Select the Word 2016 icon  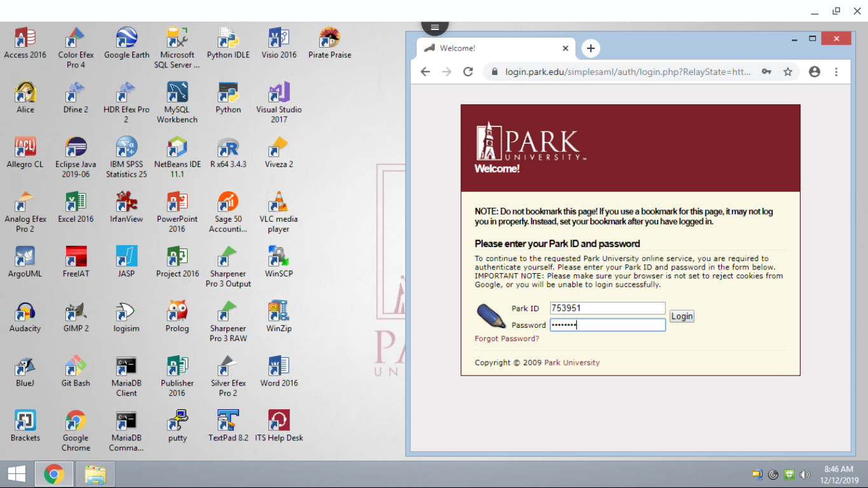click(x=279, y=371)
